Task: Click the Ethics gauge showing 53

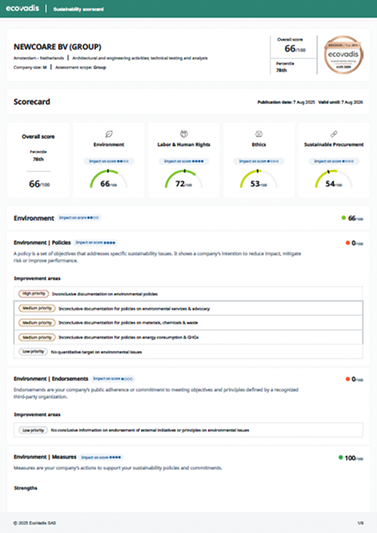Action: click(259, 179)
